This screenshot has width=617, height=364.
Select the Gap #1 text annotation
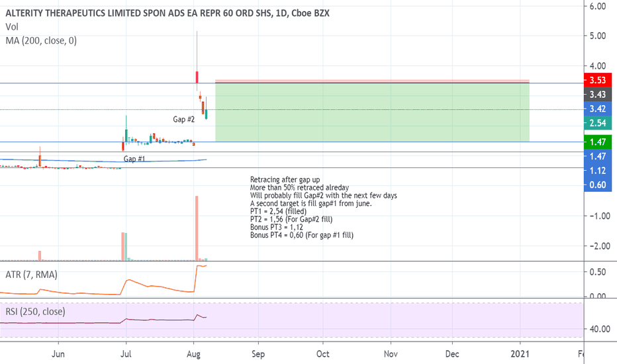click(134, 159)
